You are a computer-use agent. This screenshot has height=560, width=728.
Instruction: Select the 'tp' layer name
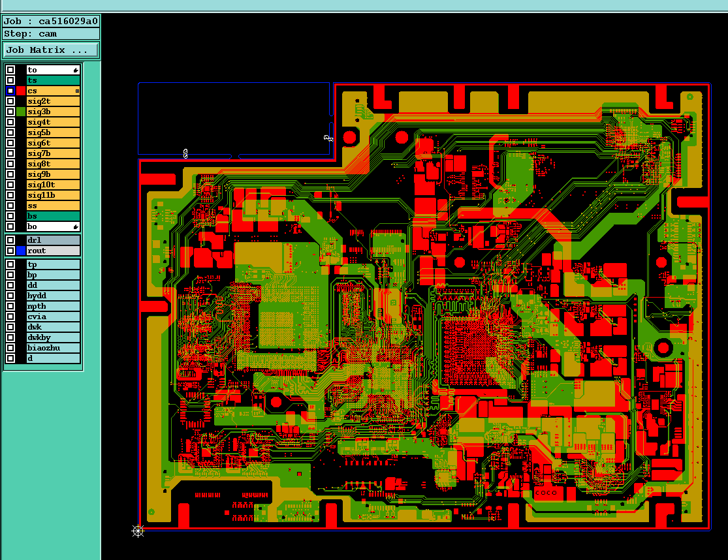[54, 264]
